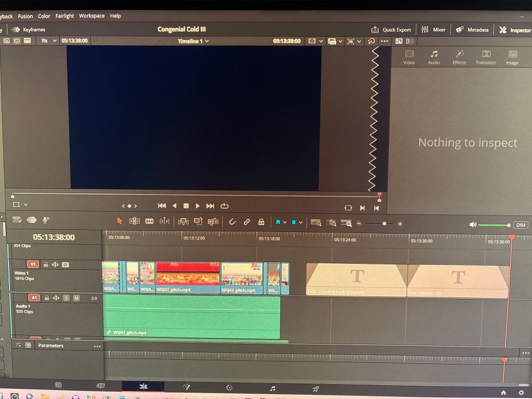Click the Custom Zoom icon
This screenshot has width=532, height=399.
tap(346, 223)
